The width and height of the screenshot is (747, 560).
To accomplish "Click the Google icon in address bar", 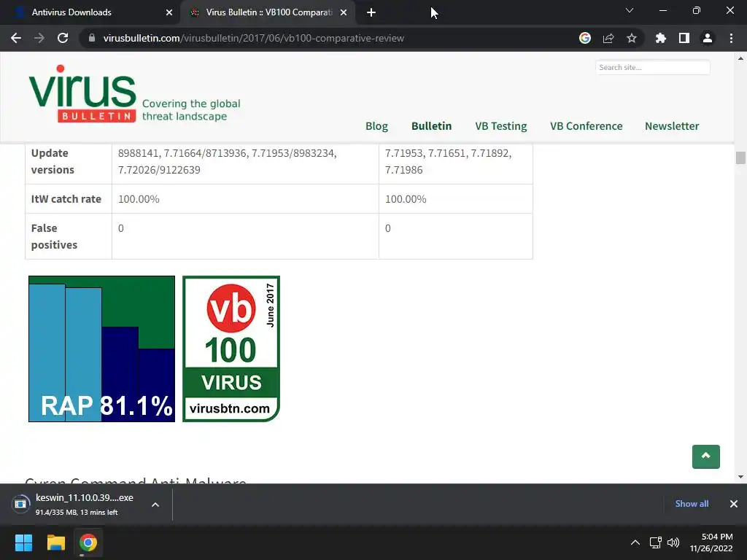I will coord(585,38).
